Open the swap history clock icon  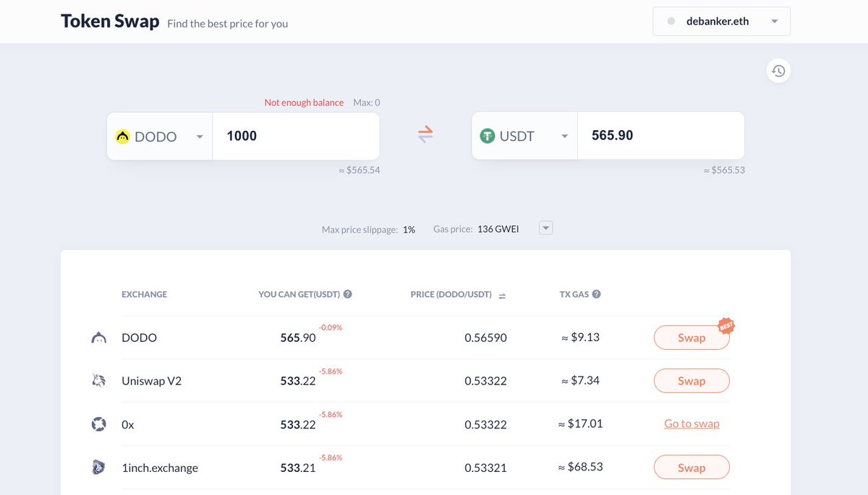pyautogui.click(x=778, y=71)
